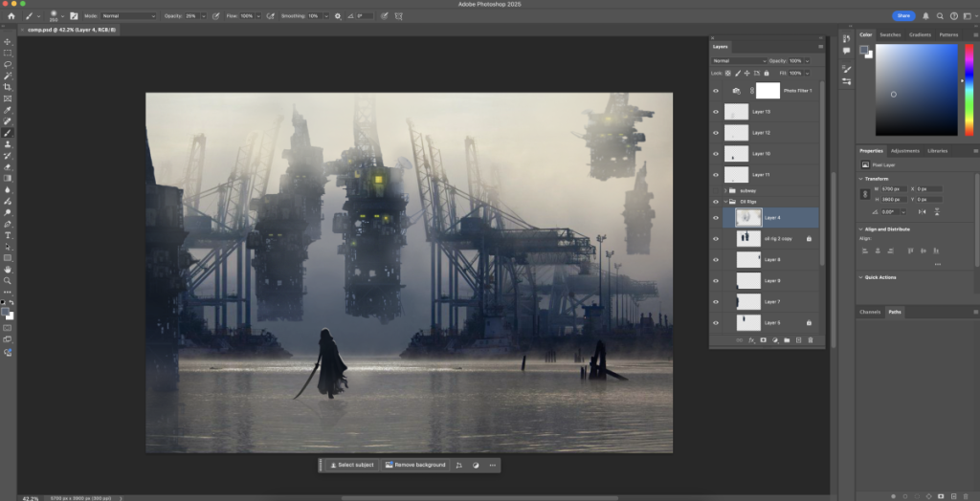980x501 pixels.
Task: Select the Lasso tool
Action: [x=8, y=64]
